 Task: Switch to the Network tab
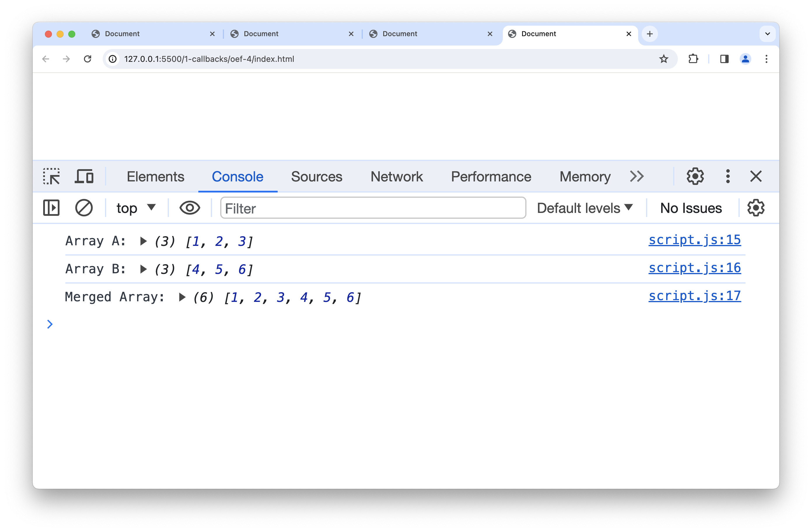396,176
